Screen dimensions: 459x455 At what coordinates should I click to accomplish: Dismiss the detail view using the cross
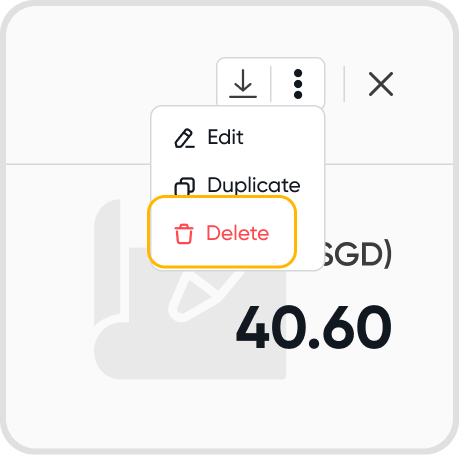[381, 84]
